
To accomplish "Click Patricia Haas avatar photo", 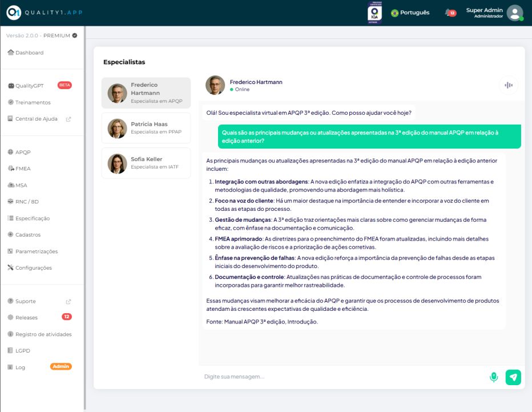I will (x=117, y=128).
